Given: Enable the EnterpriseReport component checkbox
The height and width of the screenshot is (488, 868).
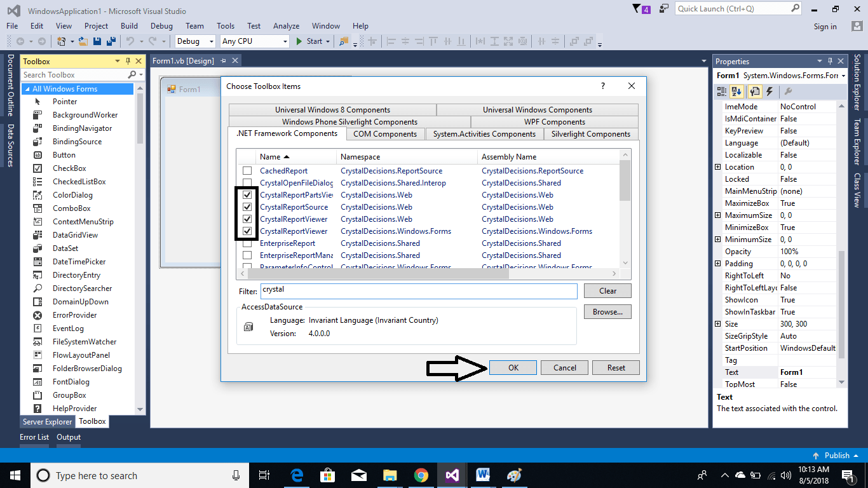Looking at the screenshot, I should 247,243.
